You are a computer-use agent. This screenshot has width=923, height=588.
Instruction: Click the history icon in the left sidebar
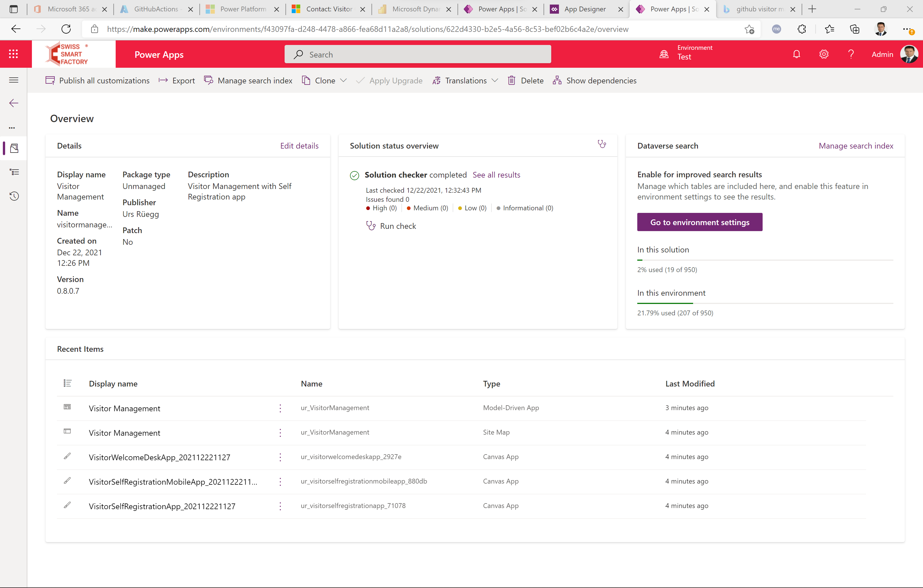coord(14,196)
